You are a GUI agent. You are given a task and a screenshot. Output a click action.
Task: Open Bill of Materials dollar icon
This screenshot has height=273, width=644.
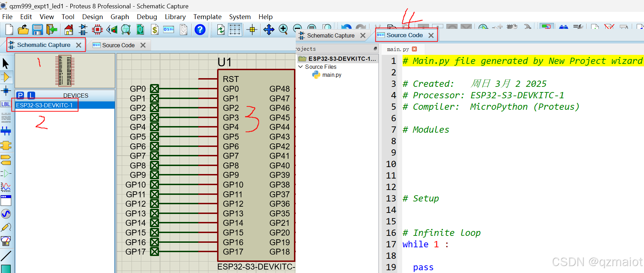tap(155, 30)
